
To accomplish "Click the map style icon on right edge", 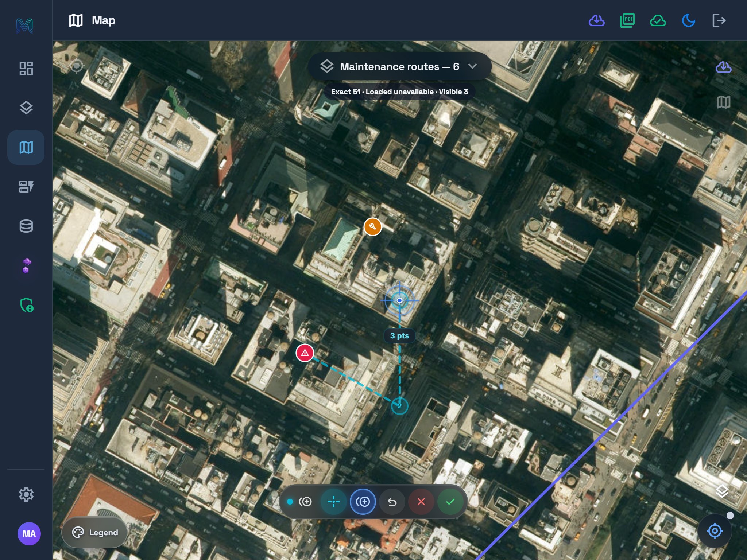I will pos(724,102).
